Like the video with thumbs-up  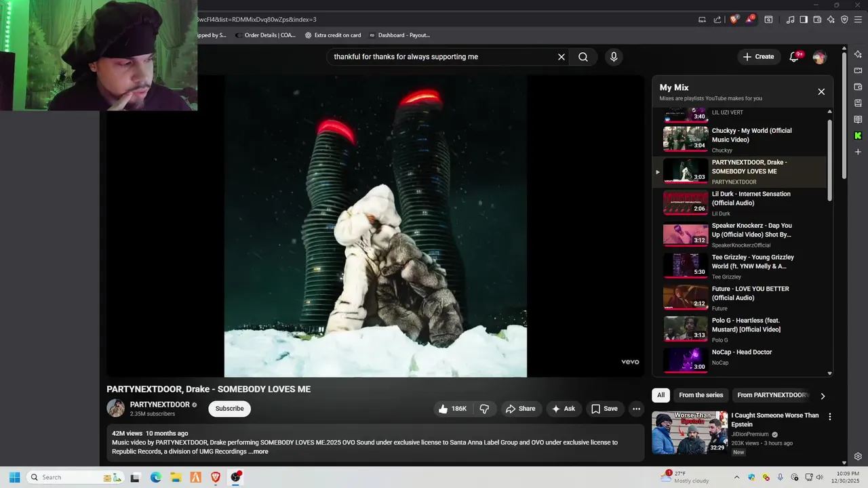[x=452, y=409]
